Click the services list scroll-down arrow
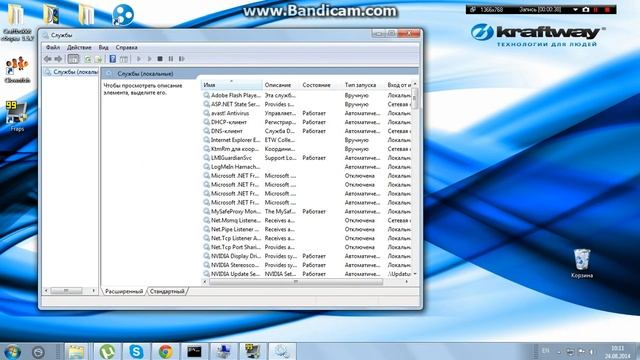This screenshot has height=360, width=640. [x=415, y=274]
